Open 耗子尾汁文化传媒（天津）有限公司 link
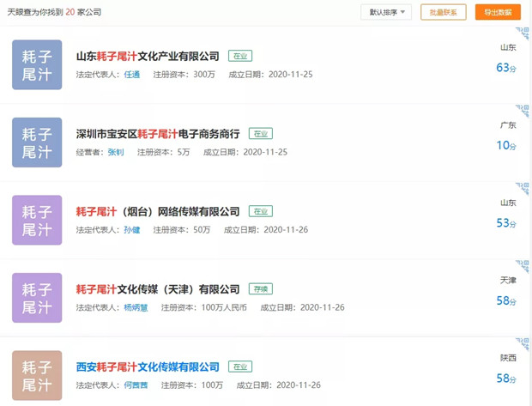The width and height of the screenshot is (532, 406). click(158, 289)
